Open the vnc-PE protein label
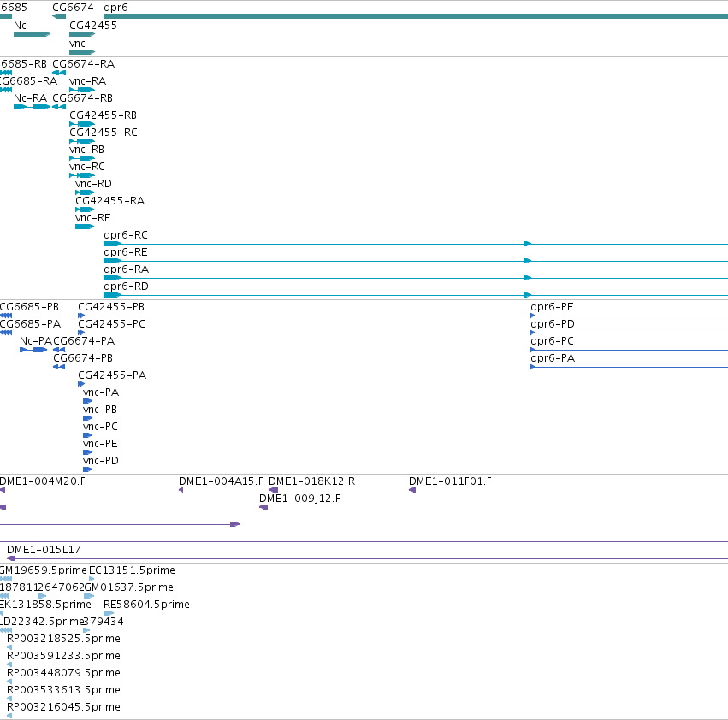 click(101, 443)
